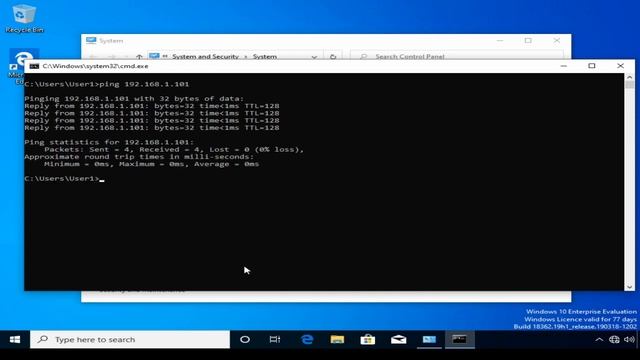Launch Edge from the taskbar
The width and height of the screenshot is (640, 360).
(307, 340)
